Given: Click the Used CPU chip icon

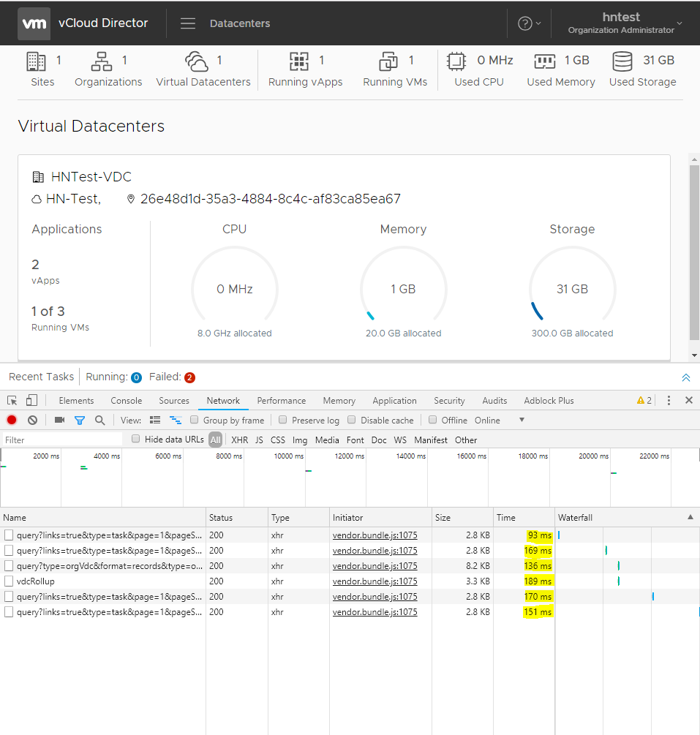Looking at the screenshot, I should pos(456,61).
